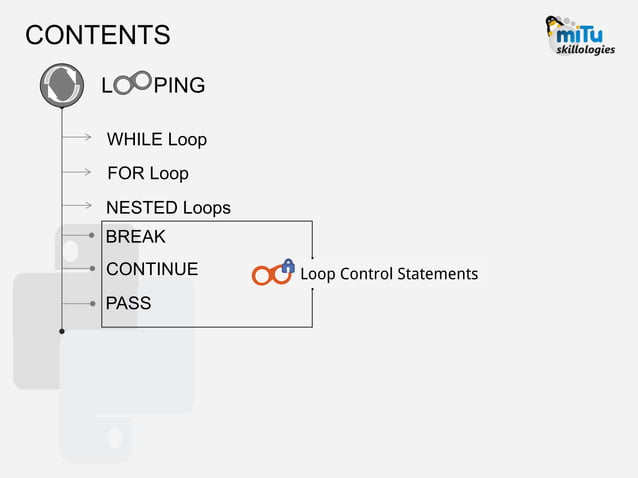Image resolution: width=638 pixels, height=478 pixels.
Task: Click the bullet dot beside PASS
Action: pyautogui.click(x=92, y=303)
